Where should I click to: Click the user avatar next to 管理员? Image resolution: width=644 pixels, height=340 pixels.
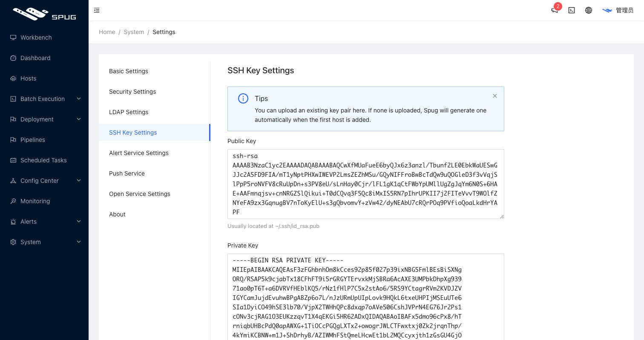607,10
